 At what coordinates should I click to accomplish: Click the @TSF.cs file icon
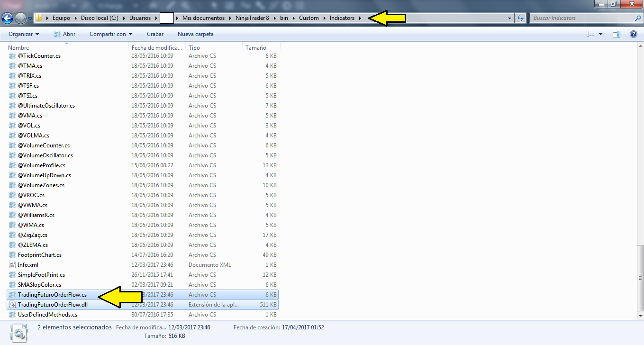pyautogui.click(x=12, y=86)
